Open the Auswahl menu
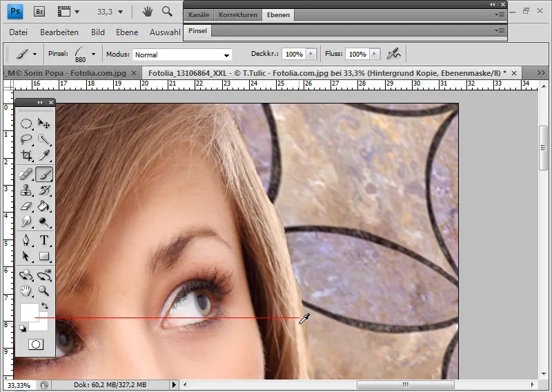The width and height of the screenshot is (552, 392). 165,32
